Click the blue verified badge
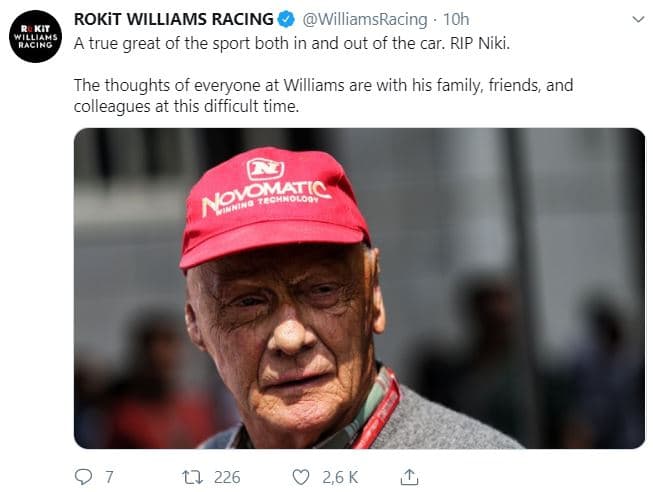Screen dimensions: 653x492 tap(287, 20)
